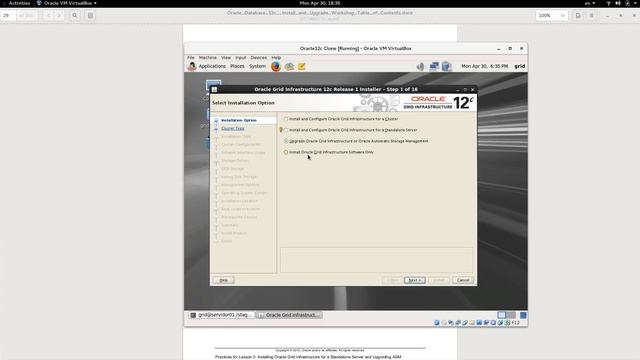640x360 pixels.
Task: Select Upgrade Oracle Grid Infrastructure or ASM option
Action: coord(286,141)
